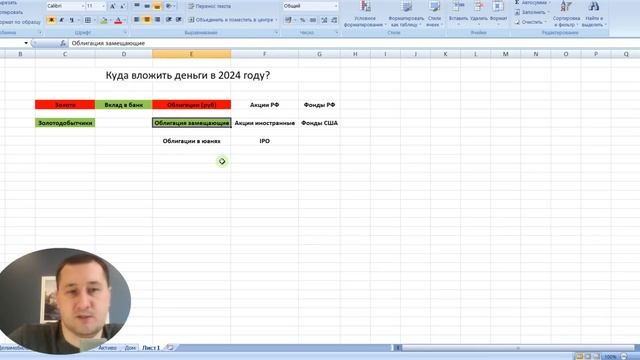640x360 pixels.
Task: Click the insert function fx icon
Action: click(x=62, y=43)
